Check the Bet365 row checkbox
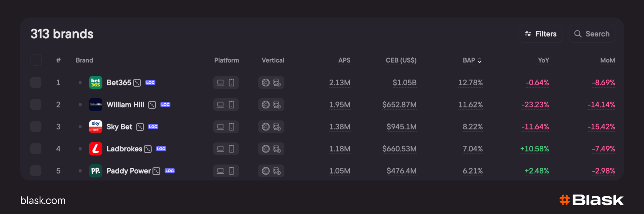This screenshot has width=644, height=214. click(36, 83)
